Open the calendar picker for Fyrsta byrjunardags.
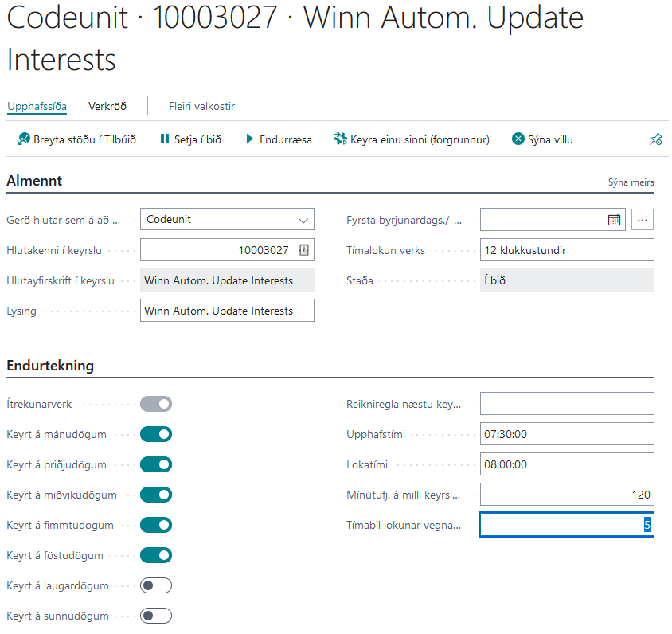672x634 pixels. click(614, 220)
